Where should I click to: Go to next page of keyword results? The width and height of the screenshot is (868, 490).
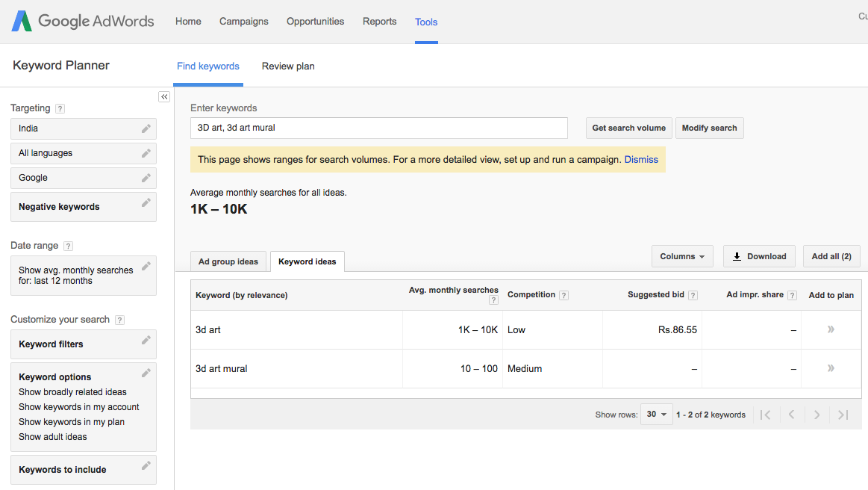pos(817,415)
